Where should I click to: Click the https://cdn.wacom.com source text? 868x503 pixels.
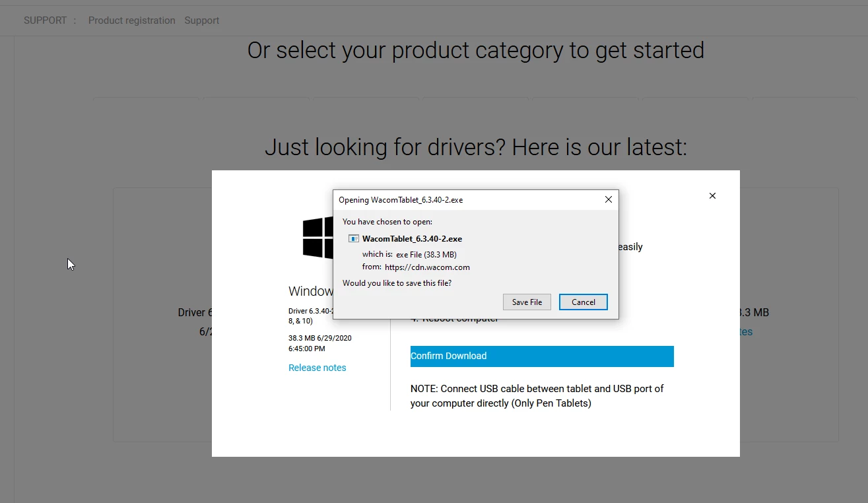point(427,267)
